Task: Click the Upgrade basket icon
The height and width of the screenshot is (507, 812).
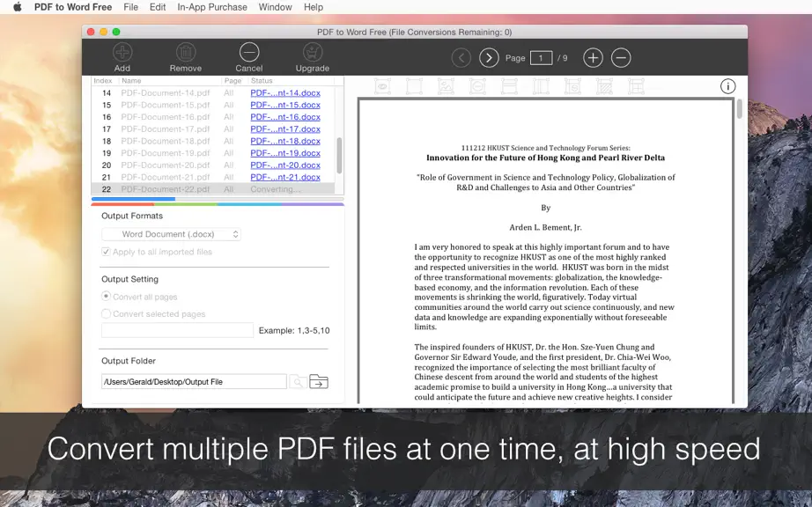Action: [313, 52]
